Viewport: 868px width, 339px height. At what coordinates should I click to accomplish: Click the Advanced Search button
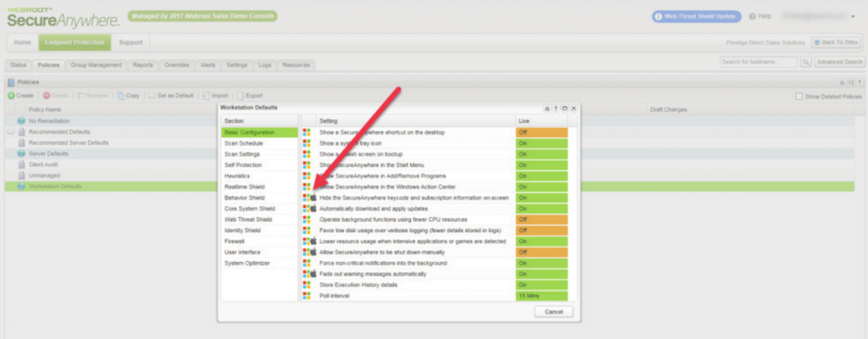point(840,62)
